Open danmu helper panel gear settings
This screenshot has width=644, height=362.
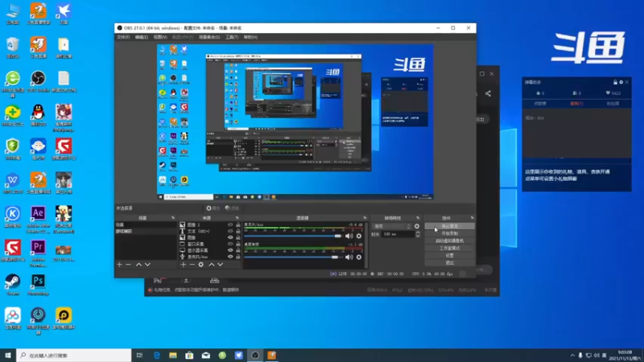[621, 82]
